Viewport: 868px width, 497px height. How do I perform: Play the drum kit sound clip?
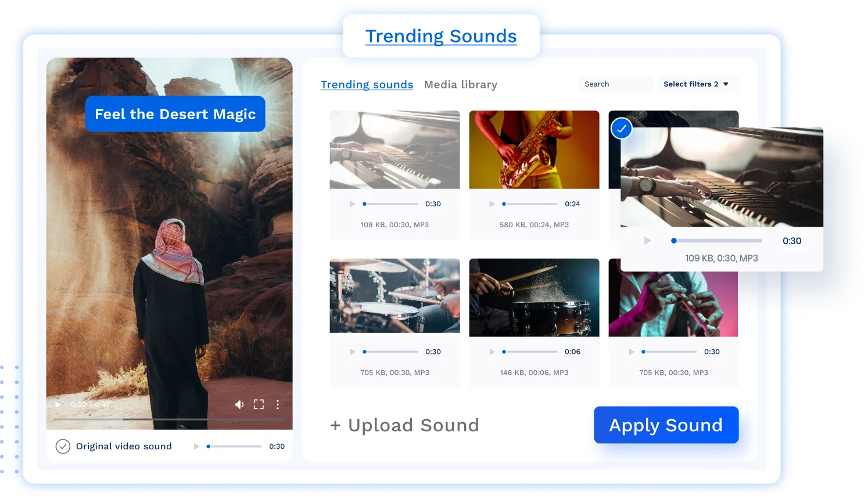353,352
